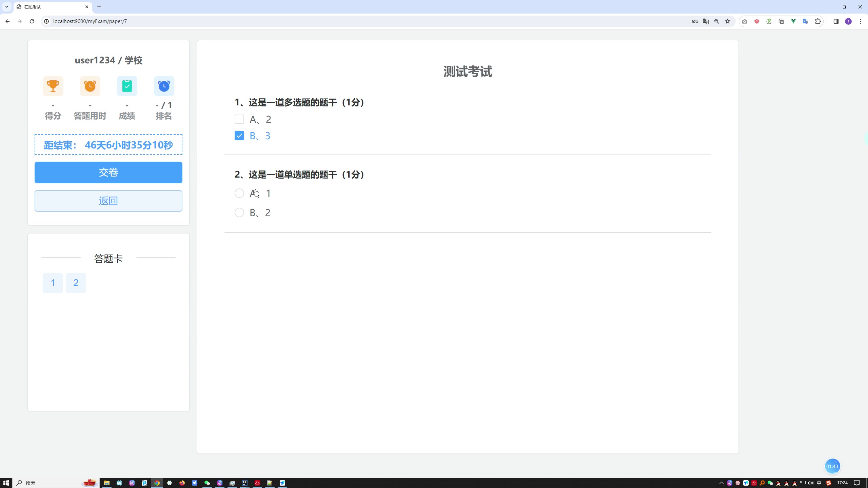Click the 成绩 label
The height and width of the screenshot is (488, 868).
coord(127,116)
